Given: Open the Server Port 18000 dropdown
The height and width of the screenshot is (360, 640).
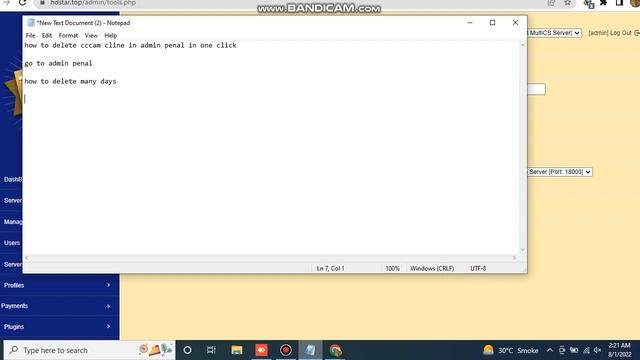Looking at the screenshot, I should point(560,172).
